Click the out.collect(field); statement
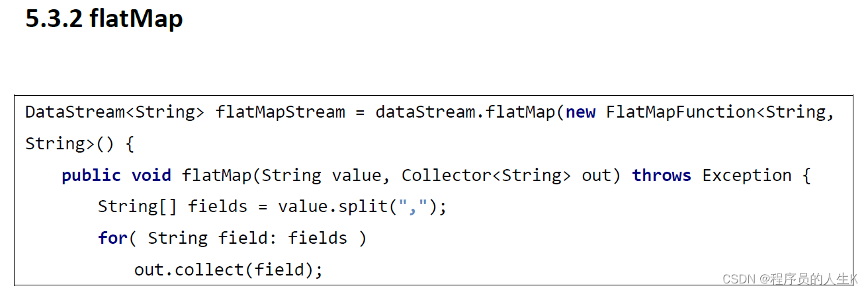 point(228,270)
